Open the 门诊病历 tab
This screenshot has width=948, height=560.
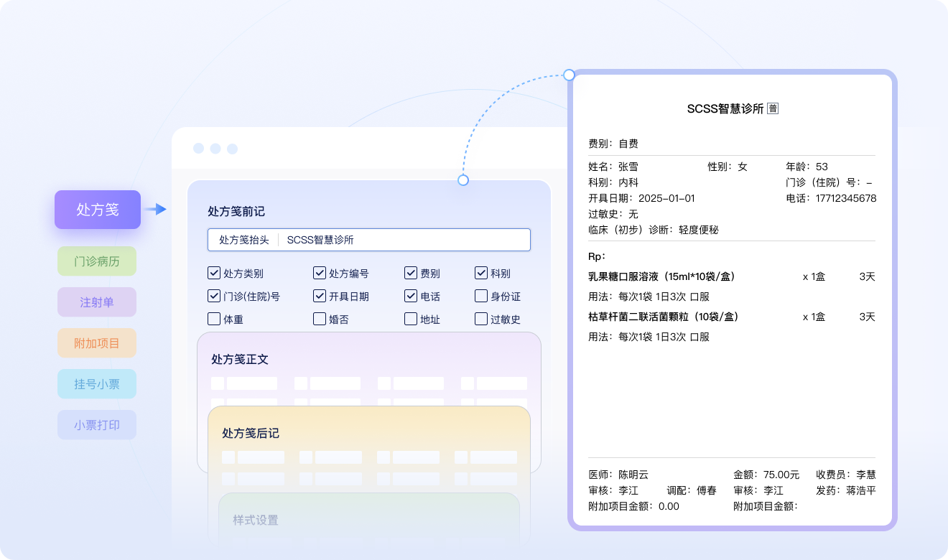[x=97, y=261]
